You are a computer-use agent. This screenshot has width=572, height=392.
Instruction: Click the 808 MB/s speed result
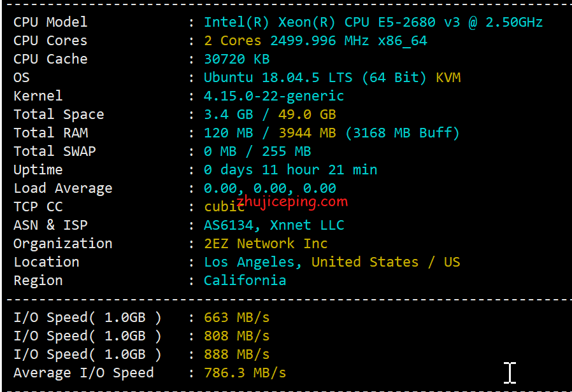click(236, 336)
